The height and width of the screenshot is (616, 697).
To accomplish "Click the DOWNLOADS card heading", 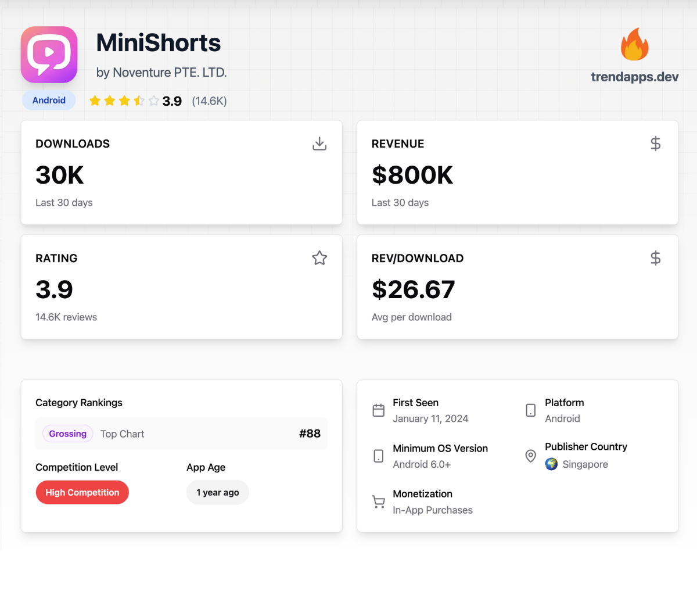I will point(73,144).
